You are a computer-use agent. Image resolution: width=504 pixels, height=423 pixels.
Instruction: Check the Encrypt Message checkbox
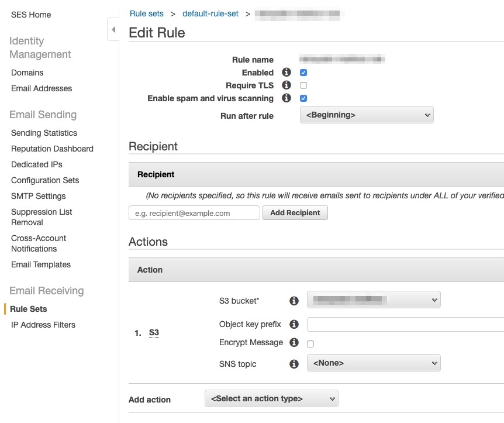pyautogui.click(x=310, y=344)
